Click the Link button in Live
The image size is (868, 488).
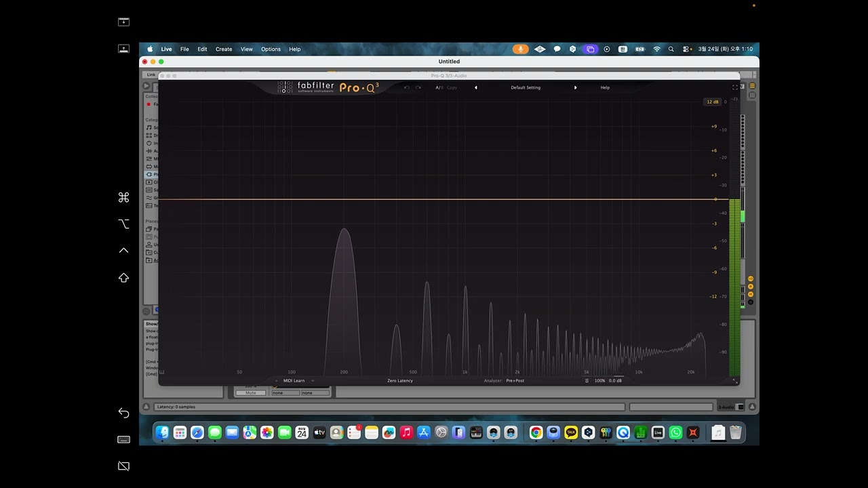(x=151, y=75)
